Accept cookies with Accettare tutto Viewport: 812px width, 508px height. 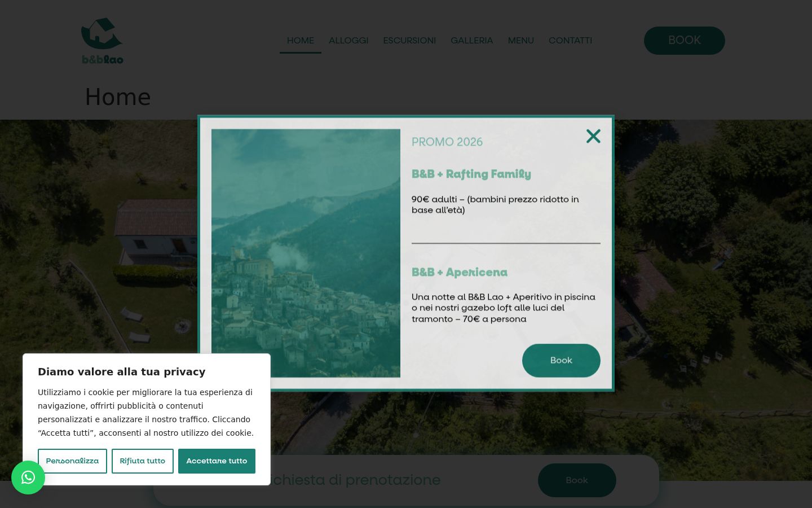point(217,461)
